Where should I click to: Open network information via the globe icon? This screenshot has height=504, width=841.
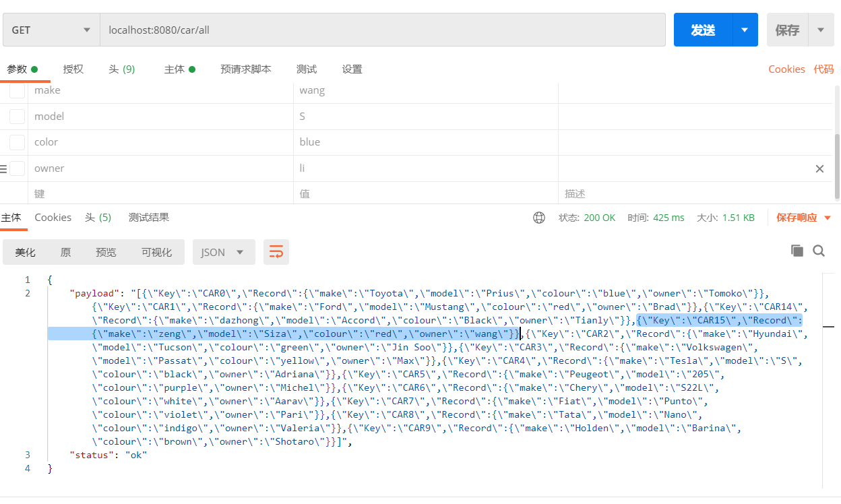(x=538, y=218)
